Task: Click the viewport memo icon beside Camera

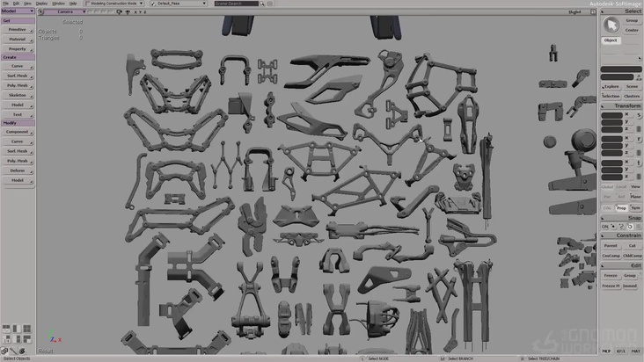Action: pyautogui.click(x=39, y=12)
